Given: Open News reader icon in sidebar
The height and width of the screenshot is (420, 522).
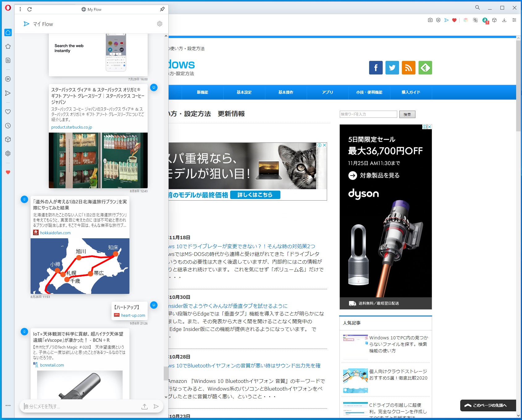Looking at the screenshot, I should pos(8,60).
